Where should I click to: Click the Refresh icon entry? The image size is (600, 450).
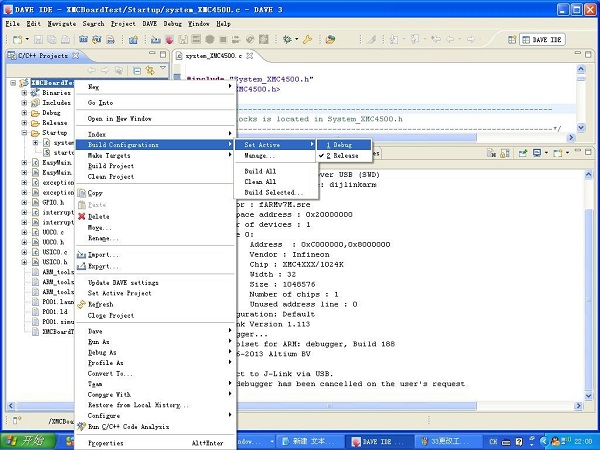100,304
